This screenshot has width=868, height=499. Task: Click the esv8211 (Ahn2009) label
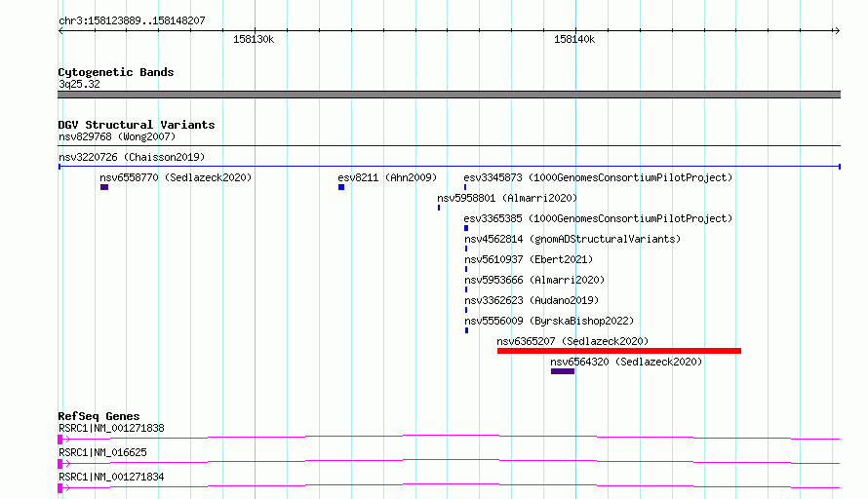point(387,177)
